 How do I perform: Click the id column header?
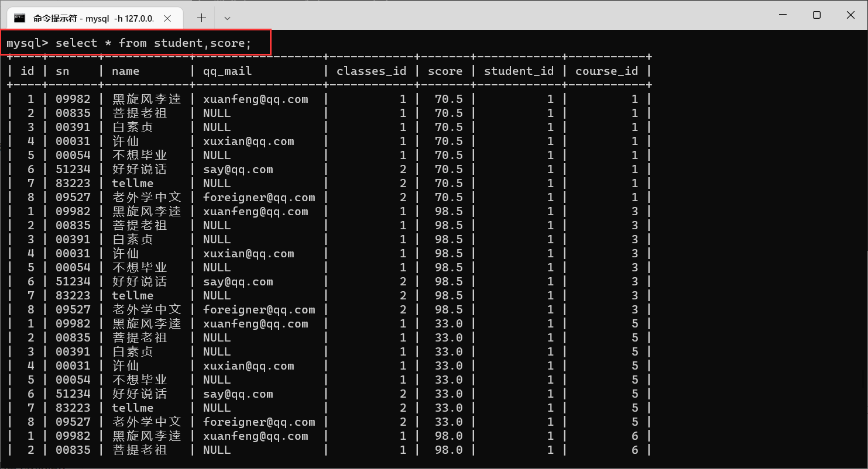click(28, 71)
